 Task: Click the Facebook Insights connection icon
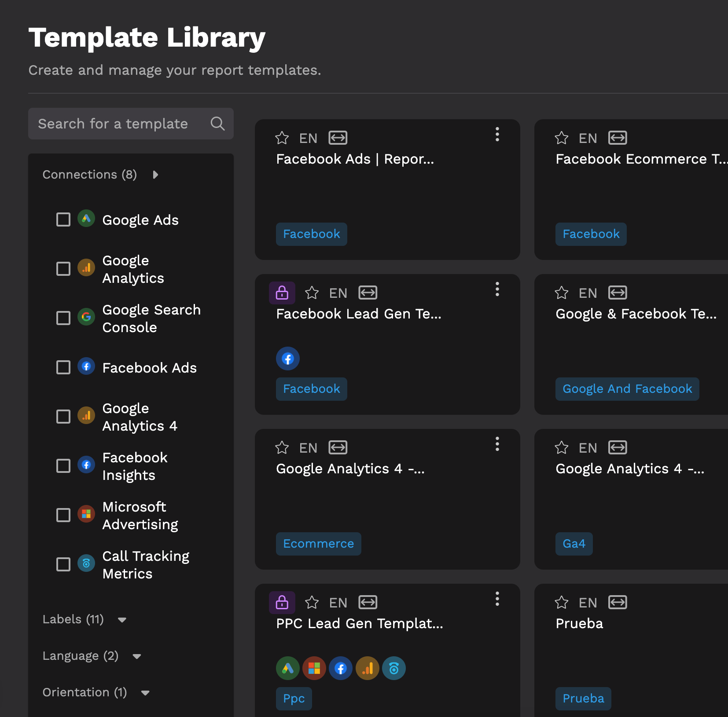[x=86, y=465]
